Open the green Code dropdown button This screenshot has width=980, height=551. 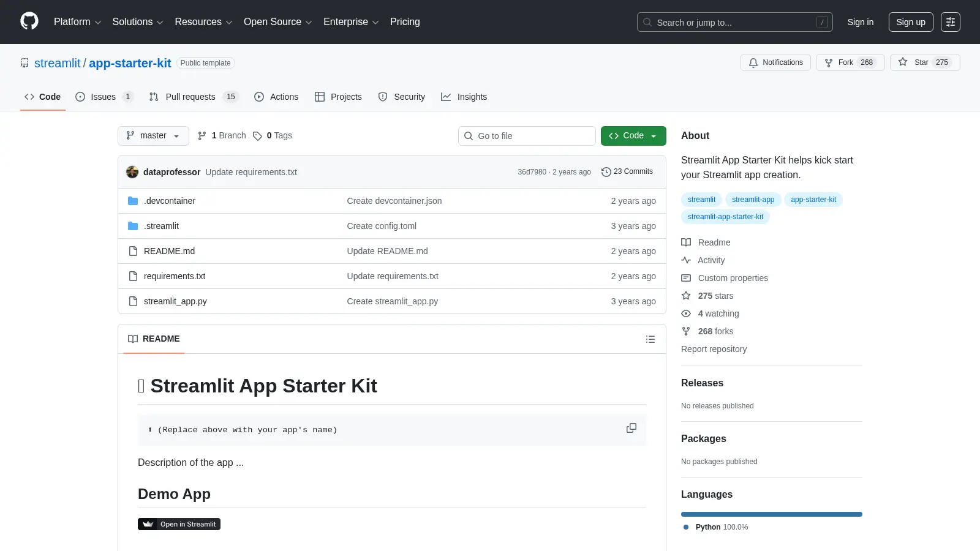tap(633, 136)
